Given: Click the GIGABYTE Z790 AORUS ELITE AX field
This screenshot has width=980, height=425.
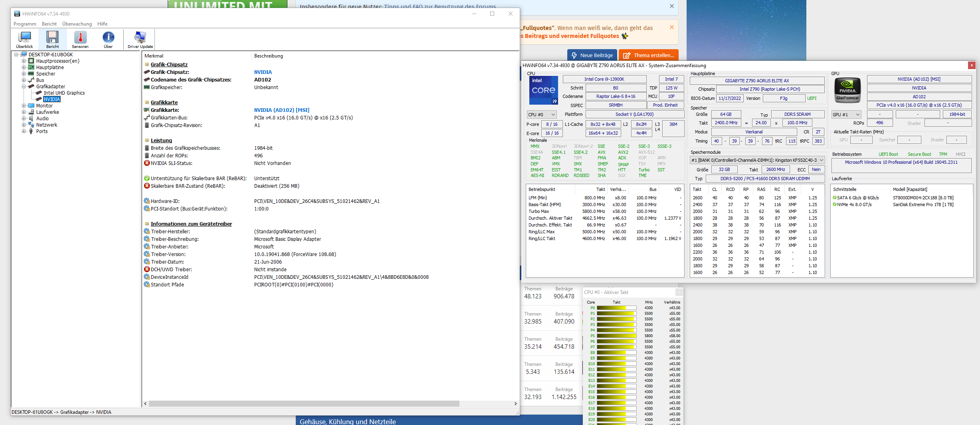Looking at the screenshot, I should [757, 80].
